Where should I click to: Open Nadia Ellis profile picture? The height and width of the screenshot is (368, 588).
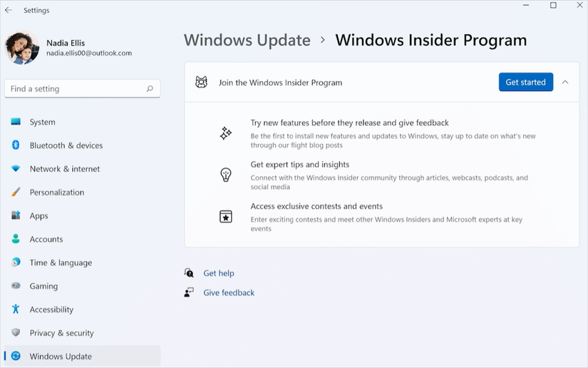22,47
